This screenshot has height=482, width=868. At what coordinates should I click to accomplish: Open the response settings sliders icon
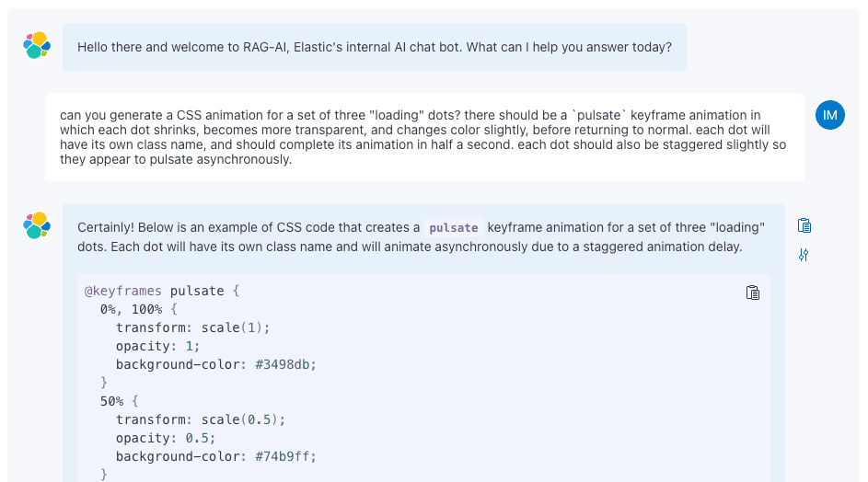pyautogui.click(x=804, y=255)
